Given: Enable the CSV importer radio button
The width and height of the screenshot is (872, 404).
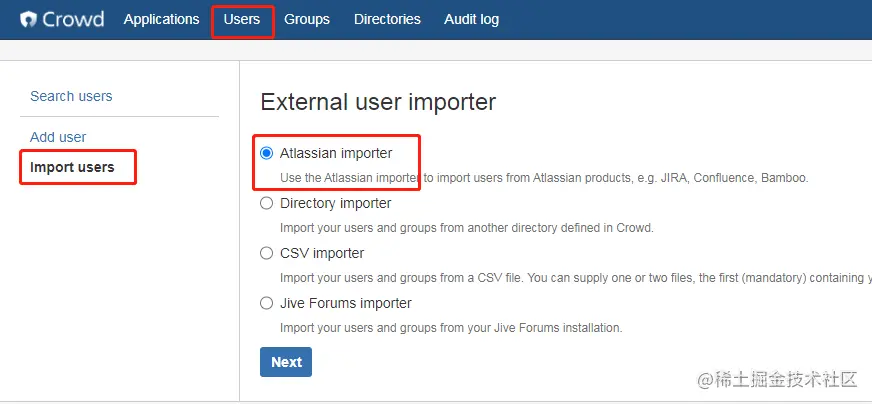Looking at the screenshot, I should (x=266, y=253).
